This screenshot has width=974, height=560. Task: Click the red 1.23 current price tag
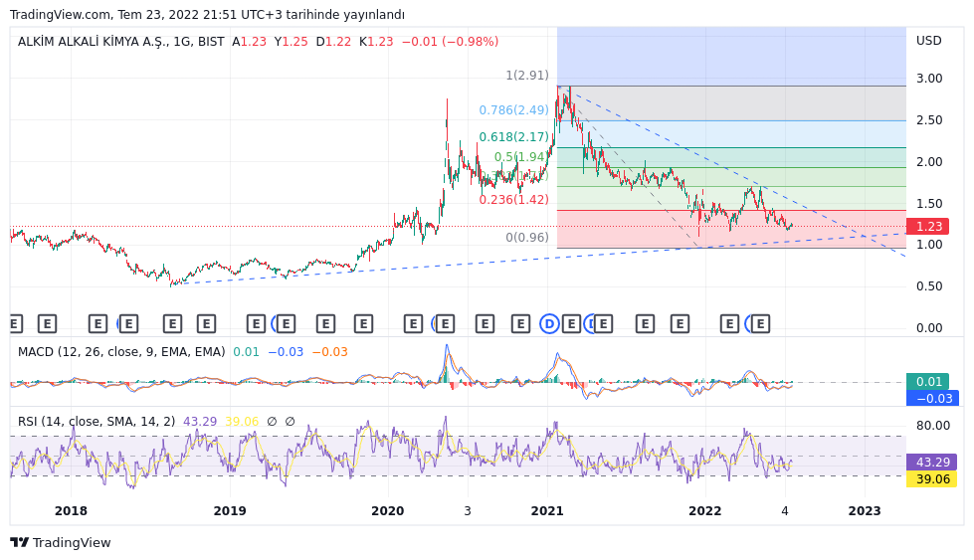pos(927,227)
